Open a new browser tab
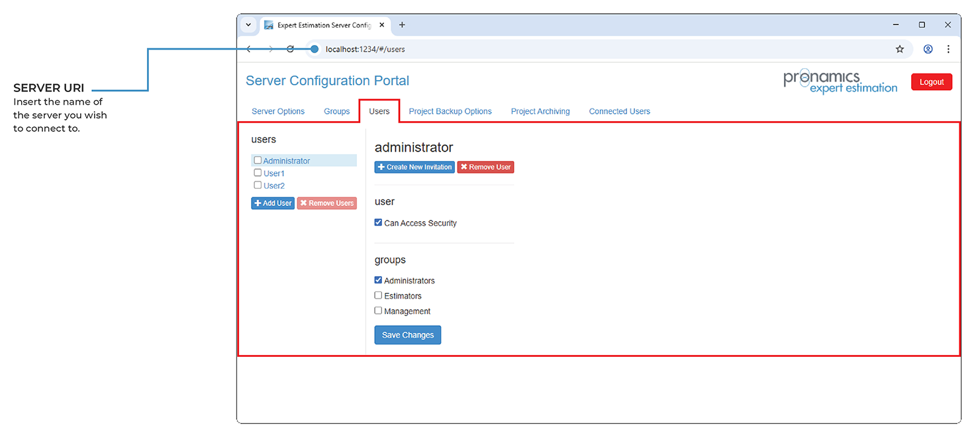This screenshot has height=437, width=980. [x=402, y=25]
